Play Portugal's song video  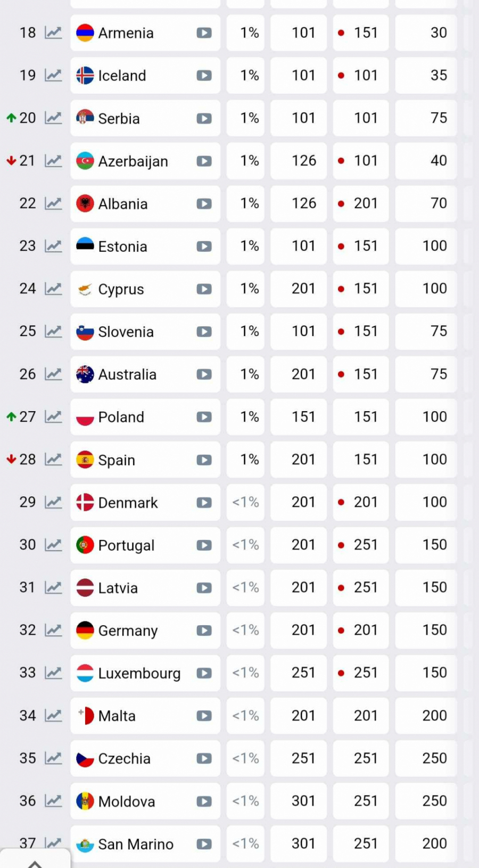click(x=204, y=545)
